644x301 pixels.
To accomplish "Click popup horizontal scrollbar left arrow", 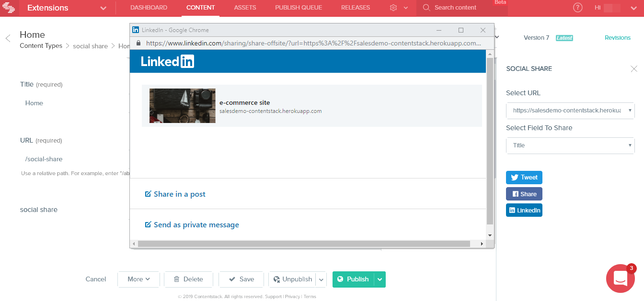I will tap(134, 244).
